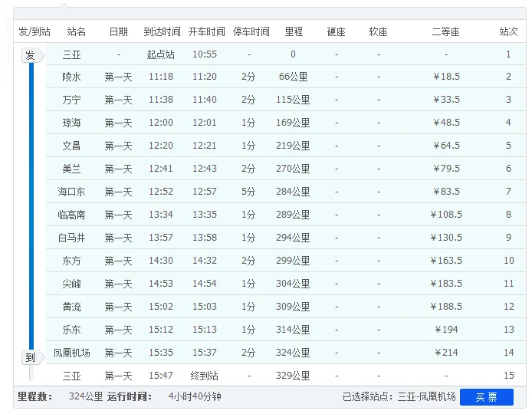The image size is (532, 414).
Task: Click price ¥64.5 for 文昌
Action: click(446, 146)
